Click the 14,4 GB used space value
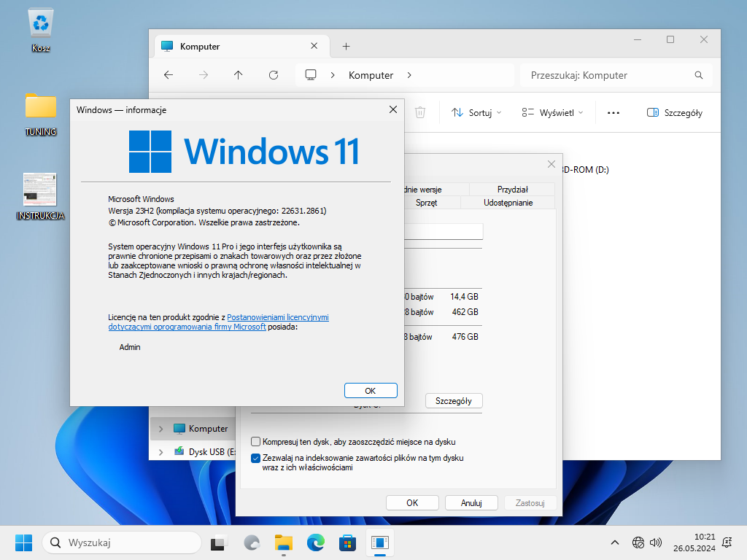The height and width of the screenshot is (560, 747). pos(465,297)
